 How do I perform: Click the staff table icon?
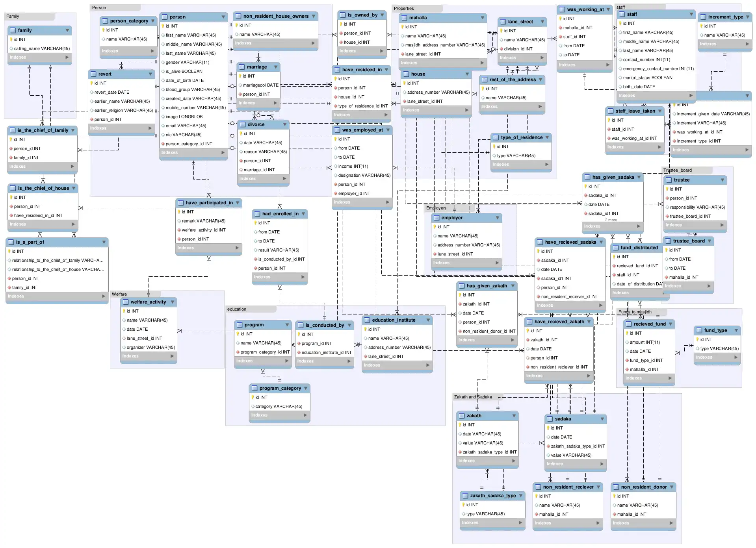click(x=622, y=14)
